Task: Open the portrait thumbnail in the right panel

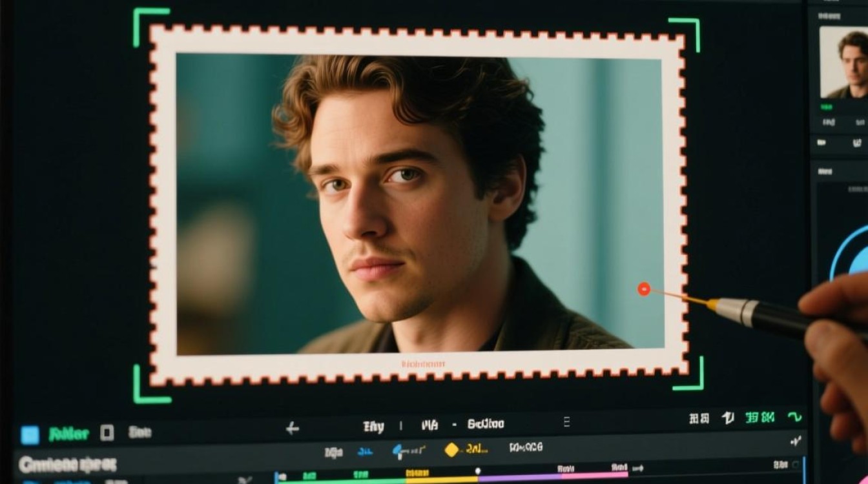Action: (x=843, y=63)
